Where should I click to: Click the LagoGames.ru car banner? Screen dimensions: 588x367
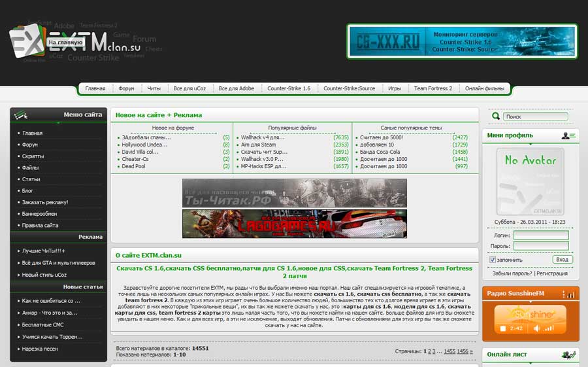295,224
